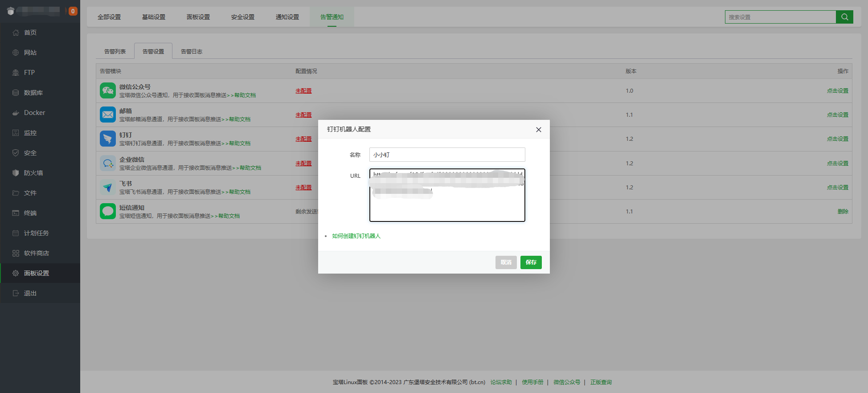868x393 pixels.
Task: Click 点击设置 for 飞书 row
Action: pos(838,188)
